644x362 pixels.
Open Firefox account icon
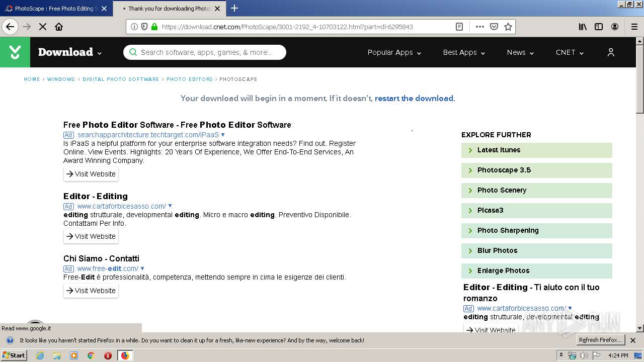(615, 27)
